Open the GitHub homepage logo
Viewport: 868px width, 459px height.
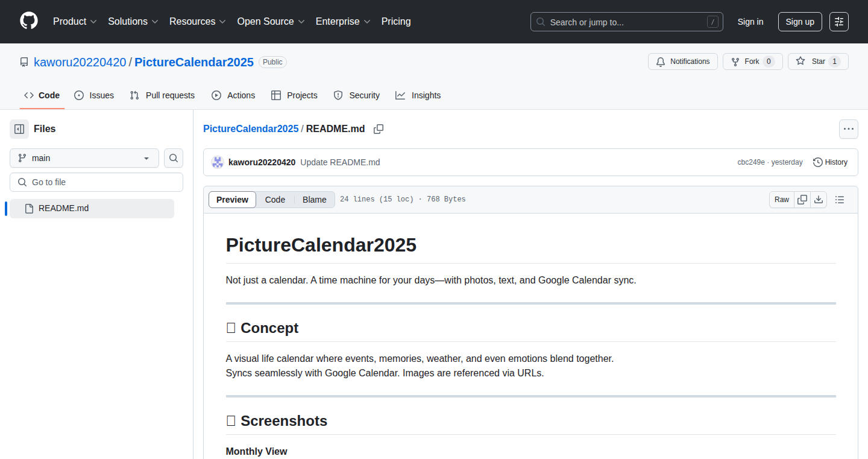click(29, 21)
